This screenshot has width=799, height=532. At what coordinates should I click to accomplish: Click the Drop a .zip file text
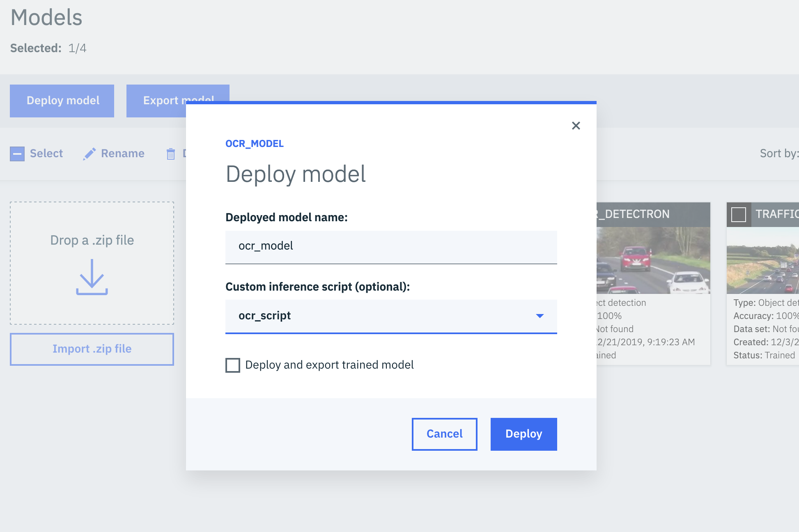[x=92, y=240]
